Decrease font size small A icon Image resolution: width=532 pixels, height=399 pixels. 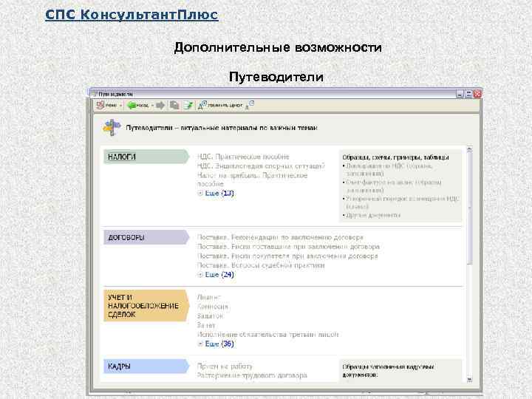tap(250, 105)
